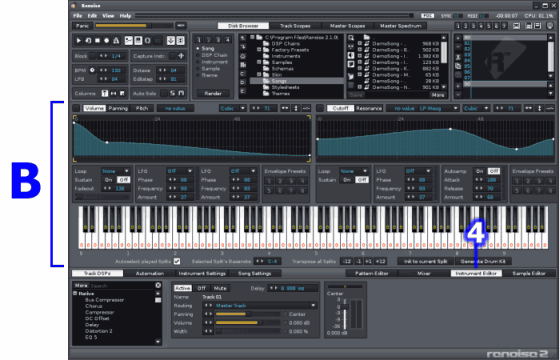
Task: Open the View menu
Action: click(108, 16)
